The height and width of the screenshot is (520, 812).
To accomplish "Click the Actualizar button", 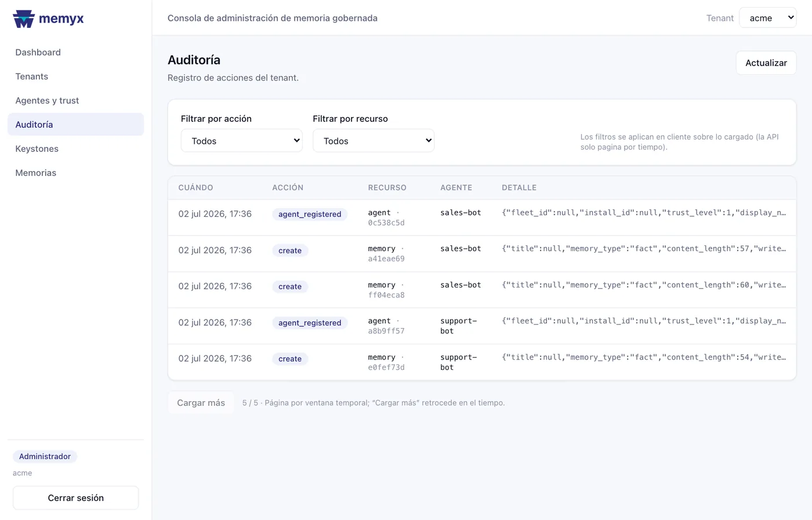I will pyautogui.click(x=766, y=63).
